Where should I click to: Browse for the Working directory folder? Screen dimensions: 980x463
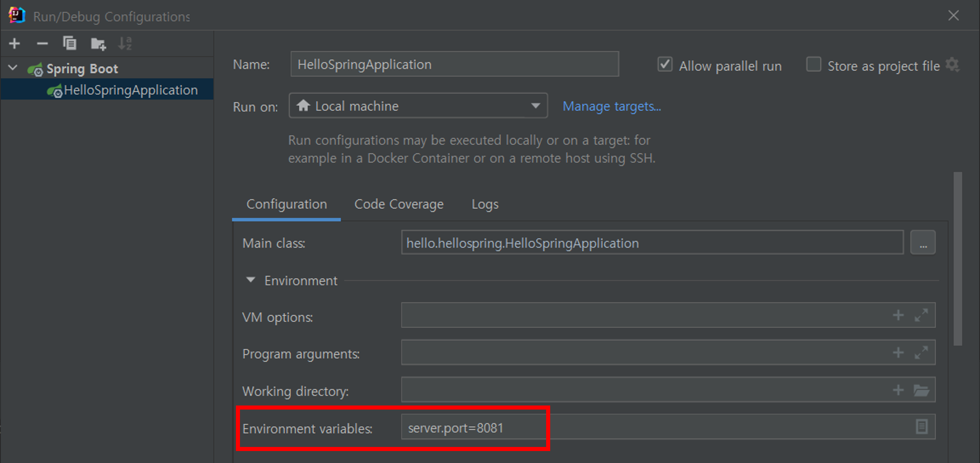pyautogui.click(x=921, y=390)
